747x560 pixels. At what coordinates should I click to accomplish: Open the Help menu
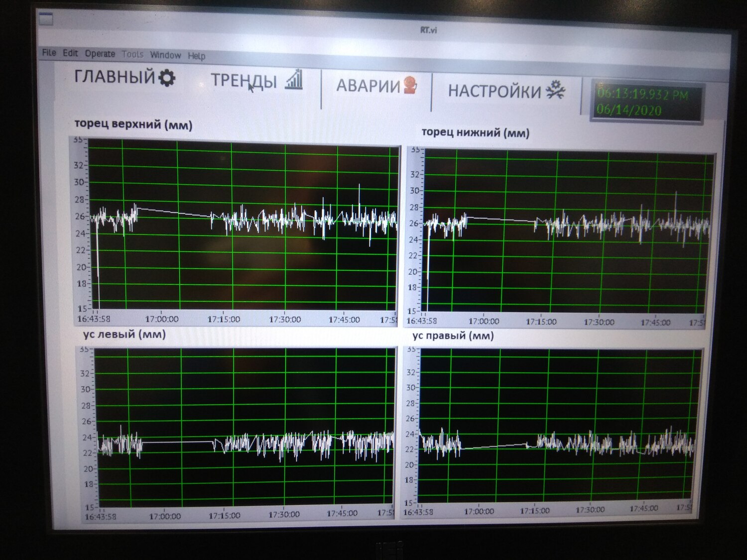click(x=196, y=56)
